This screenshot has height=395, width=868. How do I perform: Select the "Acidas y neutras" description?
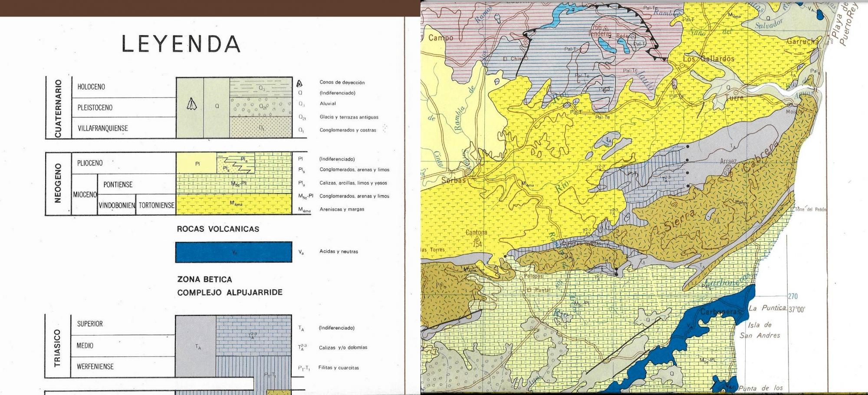tap(339, 252)
